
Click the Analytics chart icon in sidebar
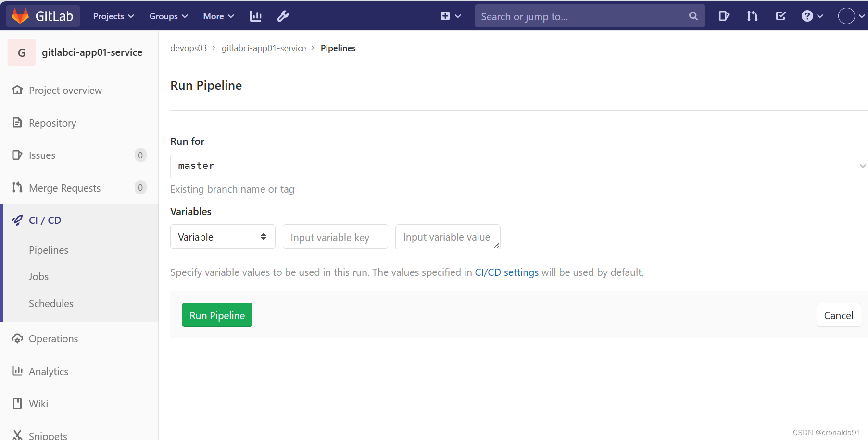pos(17,371)
